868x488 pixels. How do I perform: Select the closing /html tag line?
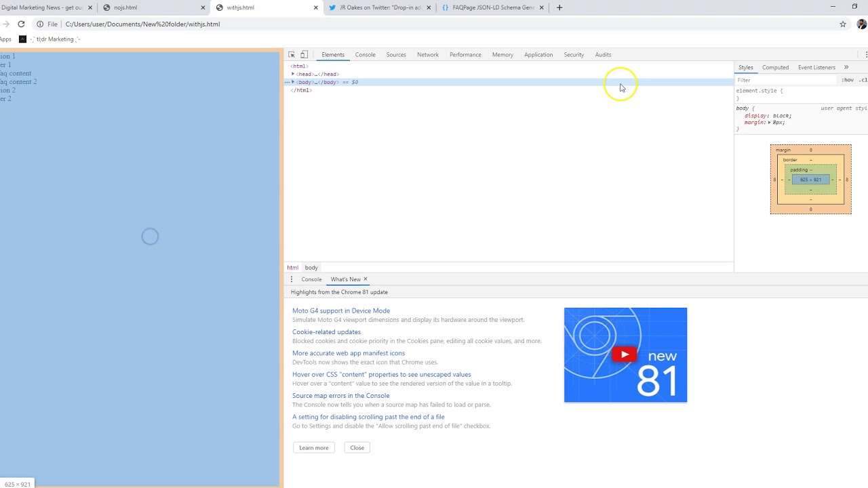click(301, 90)
